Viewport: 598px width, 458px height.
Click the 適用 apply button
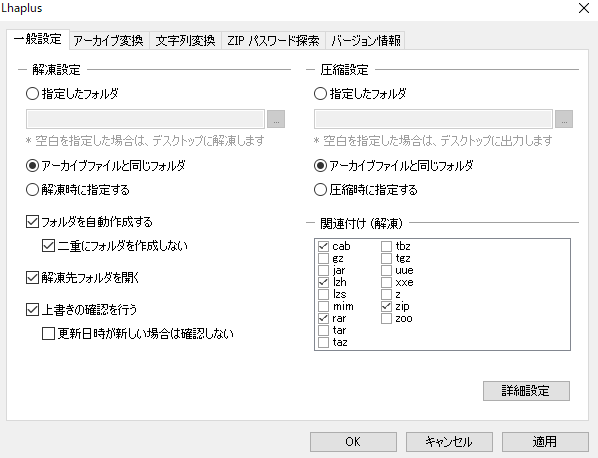545,442
